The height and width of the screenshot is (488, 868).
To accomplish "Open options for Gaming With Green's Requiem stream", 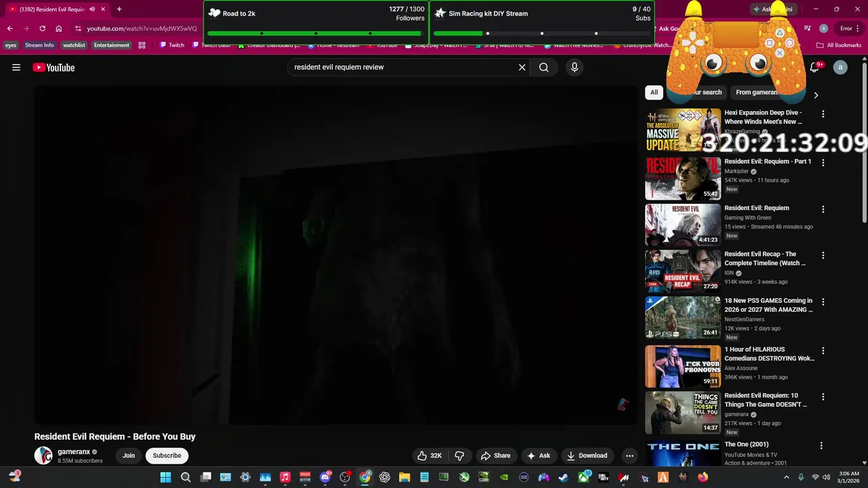I will [x=823, y=209].
